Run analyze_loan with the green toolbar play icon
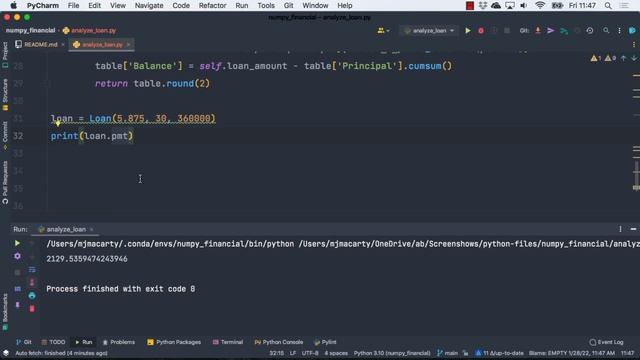The height and width of the screenshot is (360, 640). click(468, 31)
